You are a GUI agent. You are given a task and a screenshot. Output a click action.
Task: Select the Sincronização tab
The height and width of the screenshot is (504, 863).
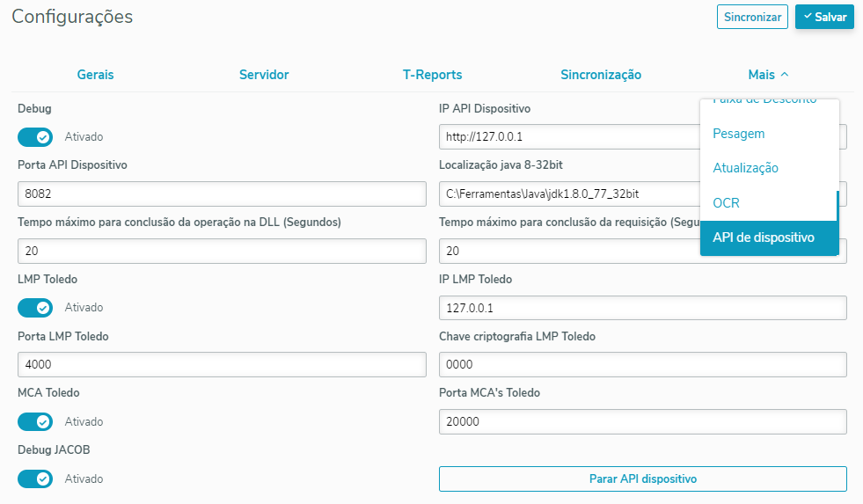click(601, 75)
